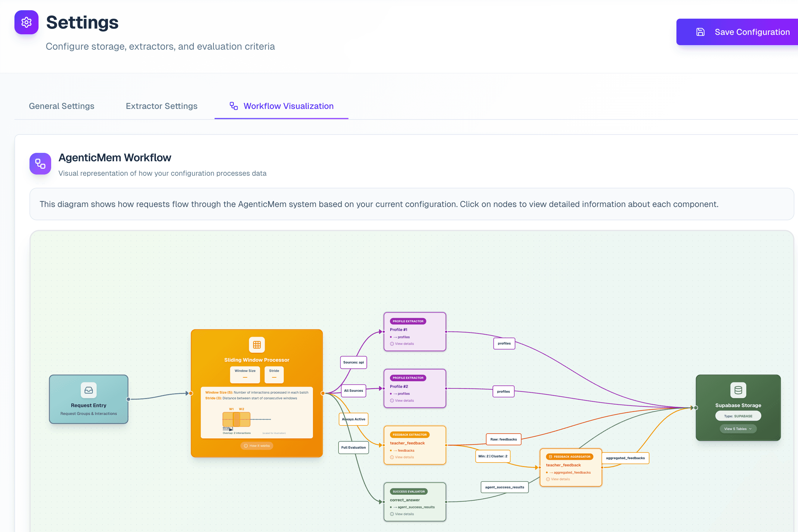
Task: Click the purple settings gear icon in the header
Action: point(26,22)
